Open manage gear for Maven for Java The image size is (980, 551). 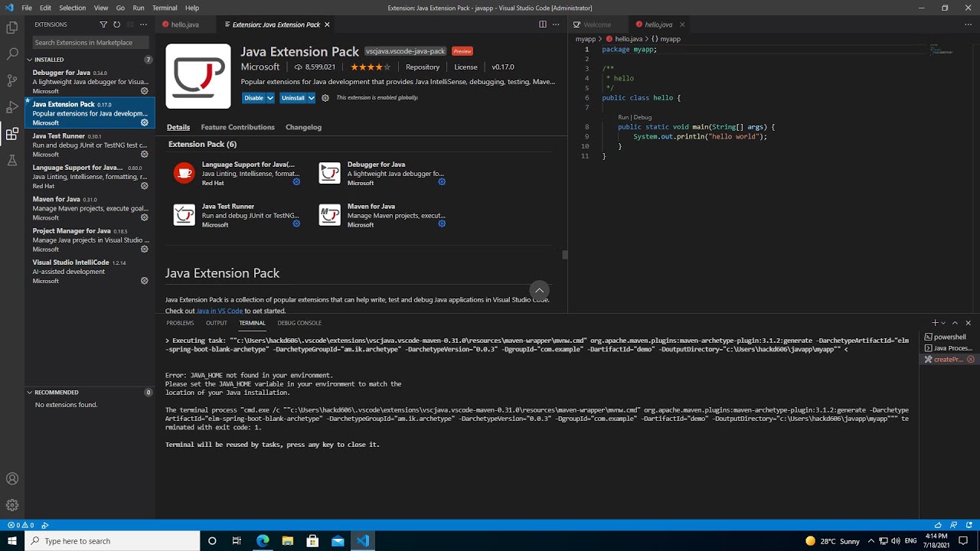(144, 217)
